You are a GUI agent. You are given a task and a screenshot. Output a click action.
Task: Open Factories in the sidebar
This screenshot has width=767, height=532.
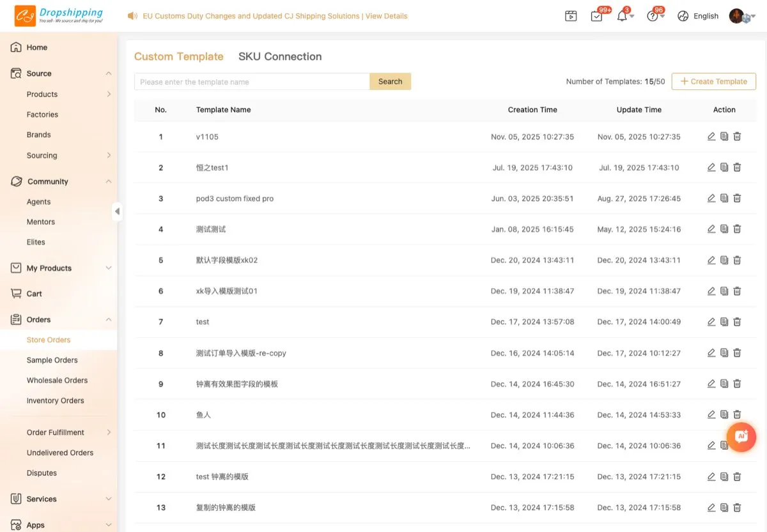tap(42, 114)
